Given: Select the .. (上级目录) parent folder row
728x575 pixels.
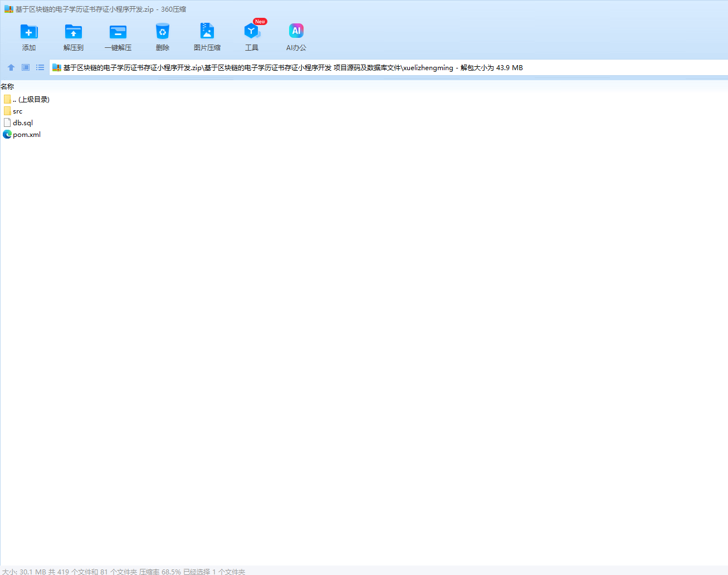Looking at the screenshot, I should tap(27, 99).
